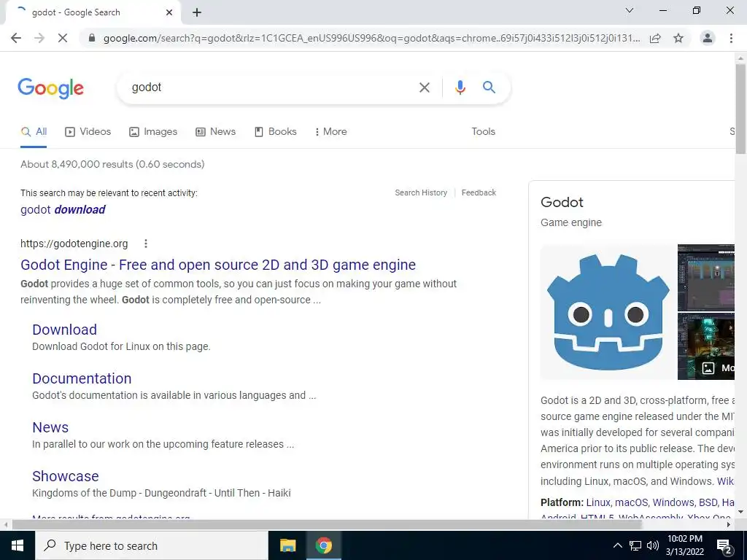
Task: Open the large Godot logo image
Action: (x=608, y=312)
